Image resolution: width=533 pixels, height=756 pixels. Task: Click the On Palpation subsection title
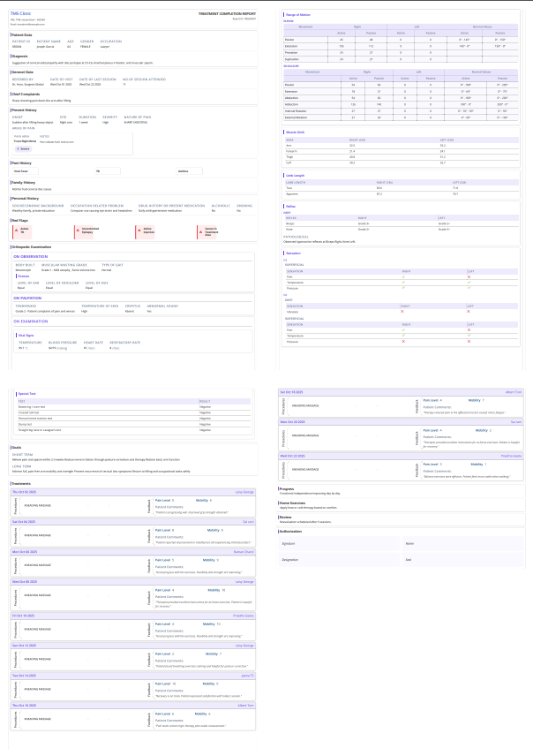coord(27,298)
